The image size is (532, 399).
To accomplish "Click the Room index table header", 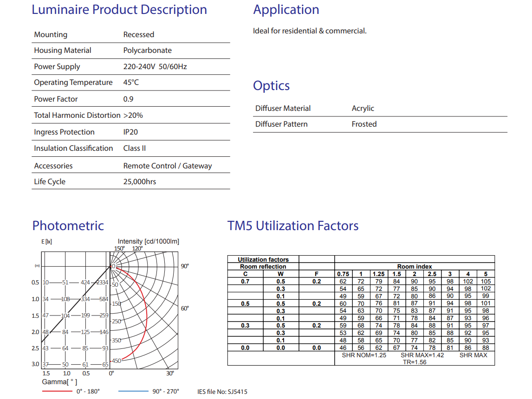I will coord(414,267).
